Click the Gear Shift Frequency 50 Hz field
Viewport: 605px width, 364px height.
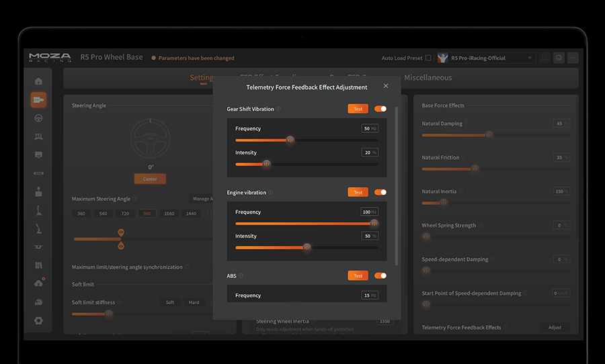click(x=370, y=128)
